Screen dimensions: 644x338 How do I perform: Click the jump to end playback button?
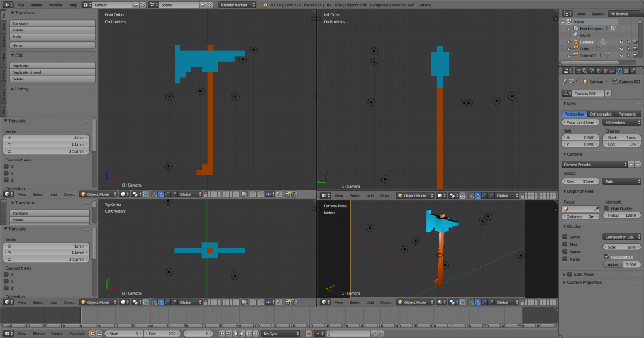[x=255, y=334]
